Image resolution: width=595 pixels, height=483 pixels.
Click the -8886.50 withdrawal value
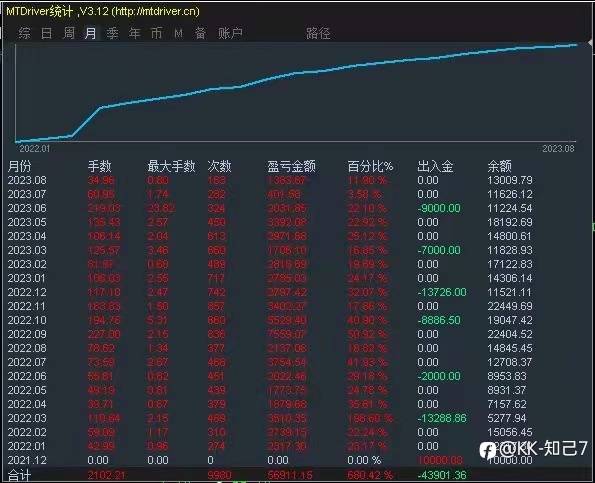pyautogui.click(x=439, y=320)
